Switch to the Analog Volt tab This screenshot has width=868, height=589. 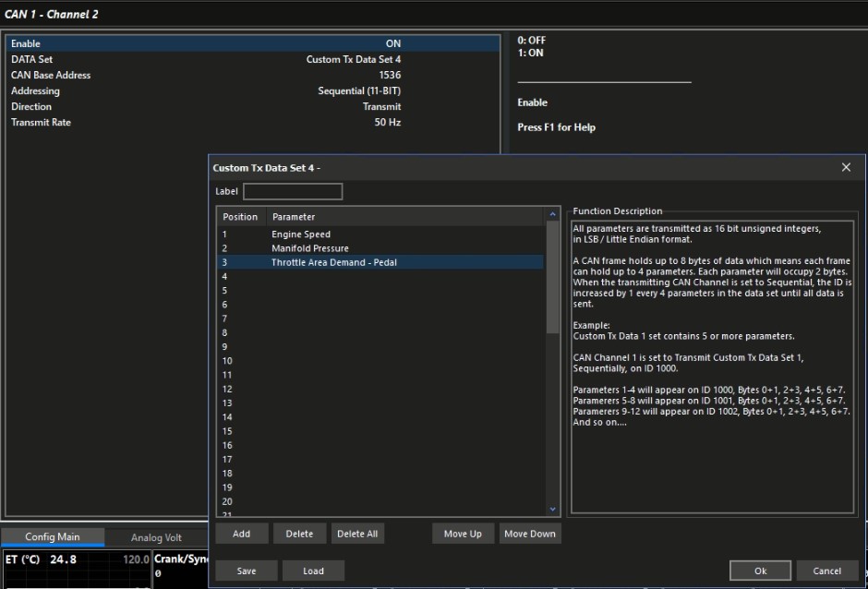coord(156,537)
